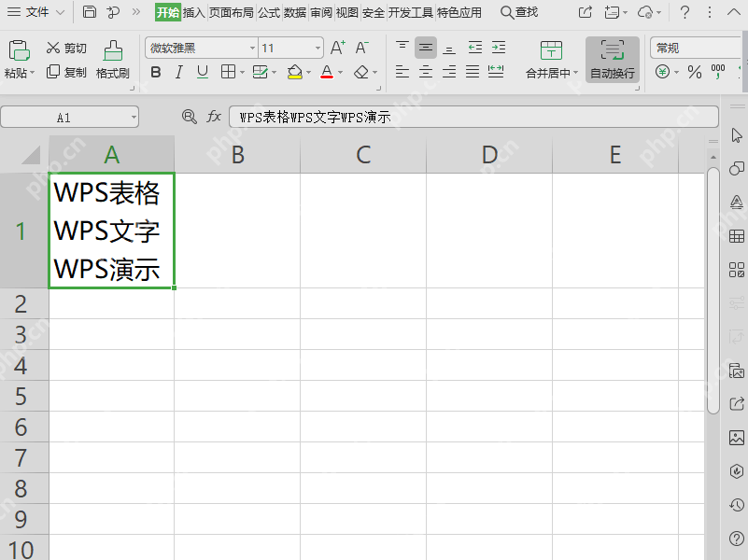Apply the red font color
Screen dimensions: 748x560
327,73
